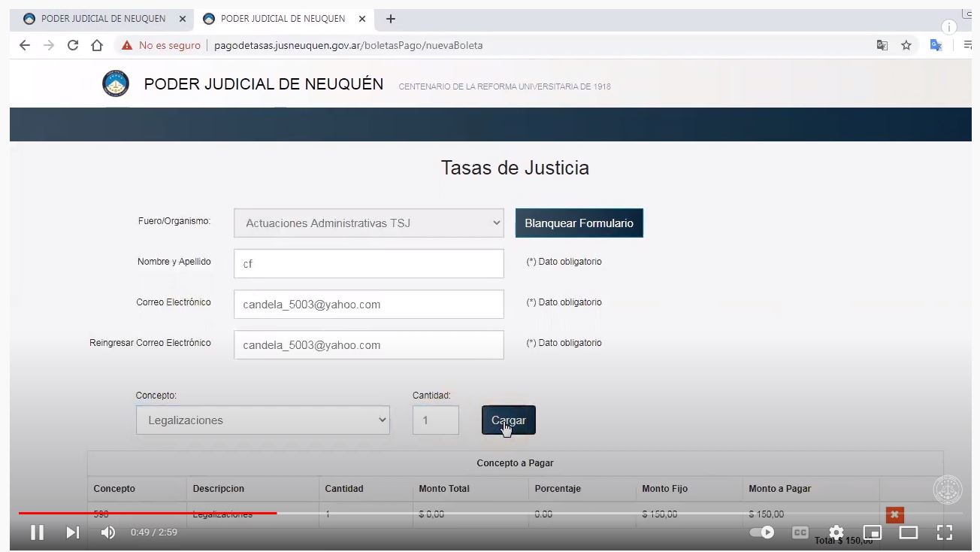980x552 pixels.
Task: Open the browser home page icon
Action: pos(97,45)
